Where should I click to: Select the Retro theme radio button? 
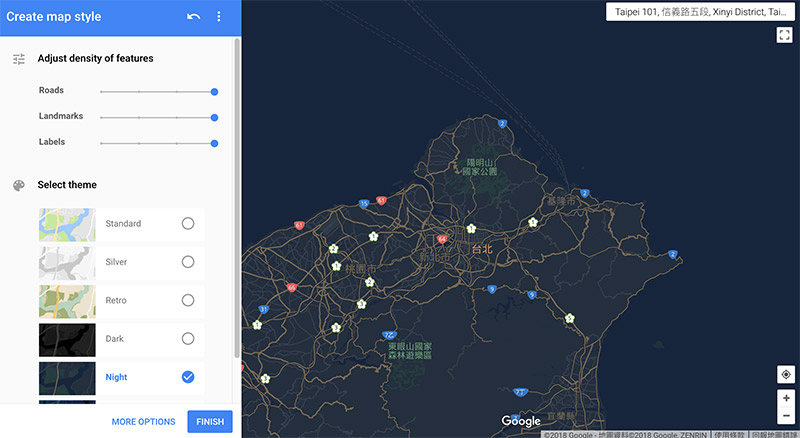[x=188, y=300]
